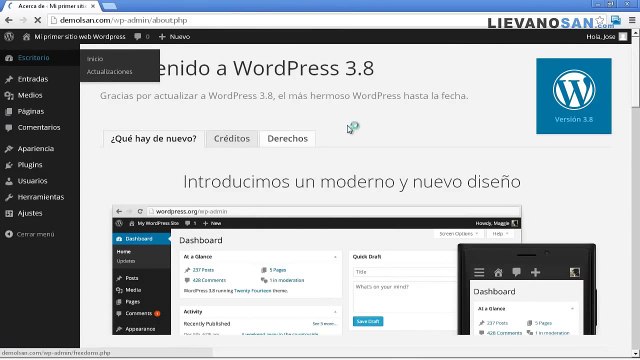Switch to the Créditos tab
Image resolution: width=640 pixels, height=360 pixels.
(232, 139)
